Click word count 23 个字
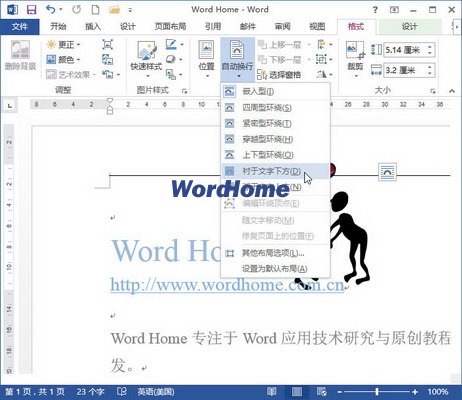Screen dimensions: 462x400 coord(90,392)
